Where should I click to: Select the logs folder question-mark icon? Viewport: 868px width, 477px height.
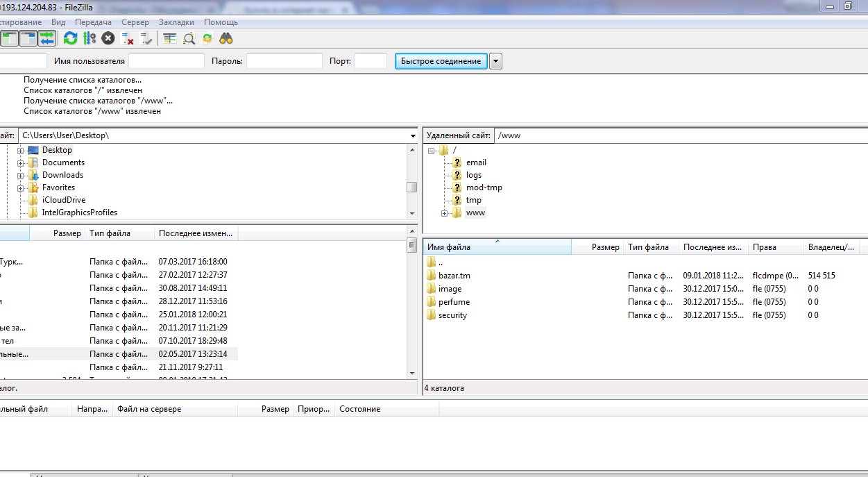(x=457, y=175)
